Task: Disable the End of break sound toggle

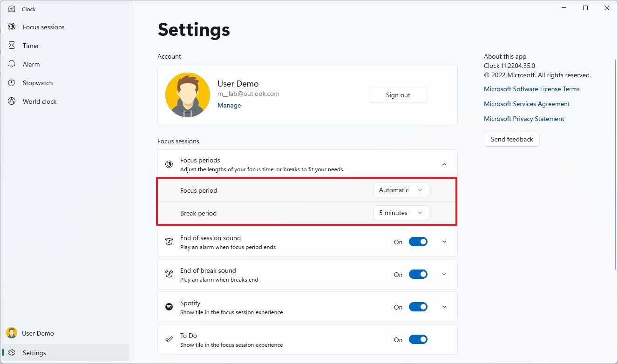Action: pyautogui.click(x=418, y=274)
